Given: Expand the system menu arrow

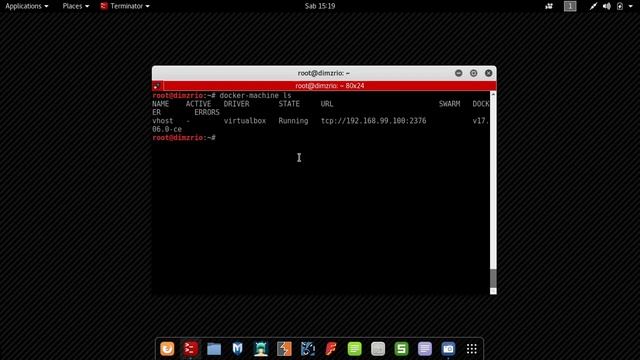Looking at the screenshot, I should pos(631,7).
